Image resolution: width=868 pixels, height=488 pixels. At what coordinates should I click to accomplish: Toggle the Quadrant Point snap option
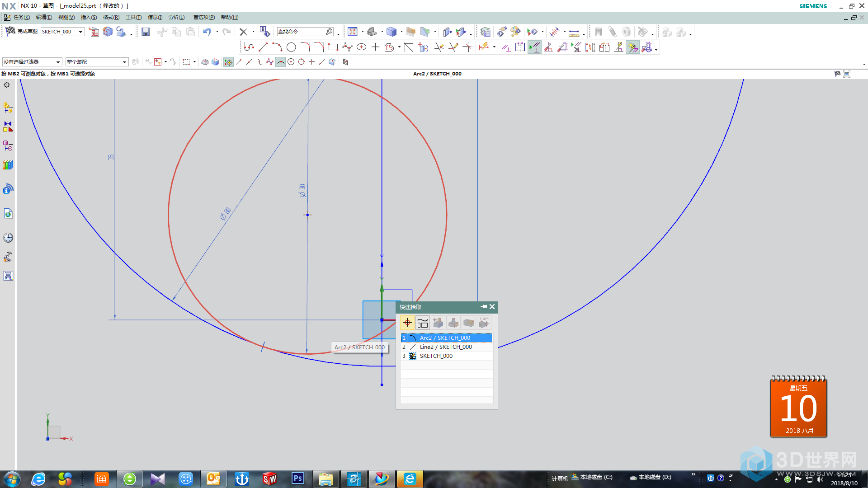click(302, 62)
